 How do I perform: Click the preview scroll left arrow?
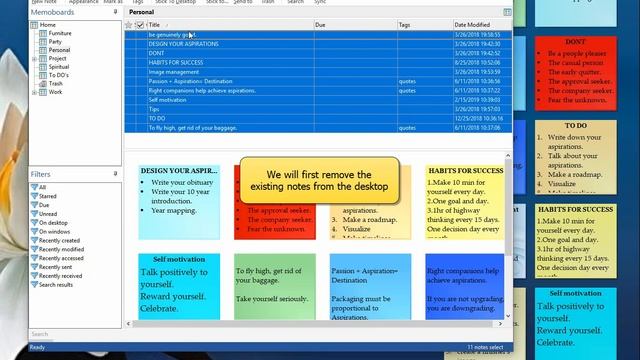pos(128,324)
